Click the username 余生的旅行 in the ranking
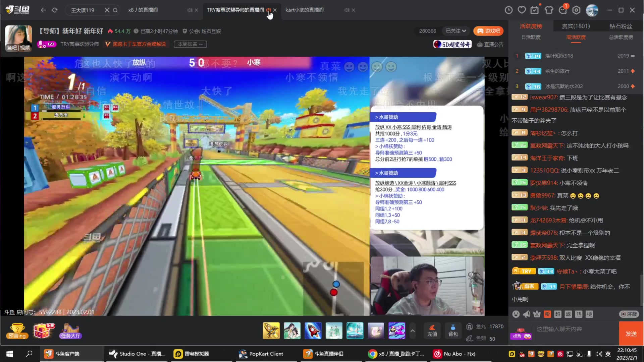 [557, 71]
